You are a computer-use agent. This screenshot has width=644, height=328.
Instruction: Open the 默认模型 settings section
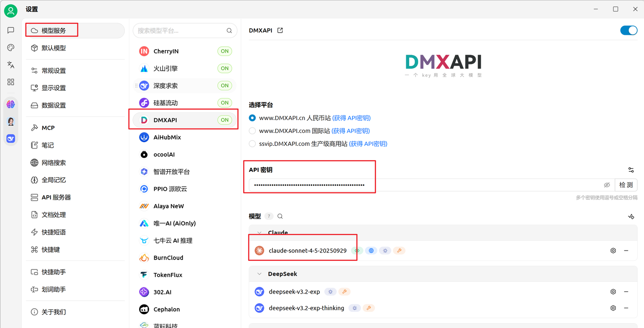[54, 48]
